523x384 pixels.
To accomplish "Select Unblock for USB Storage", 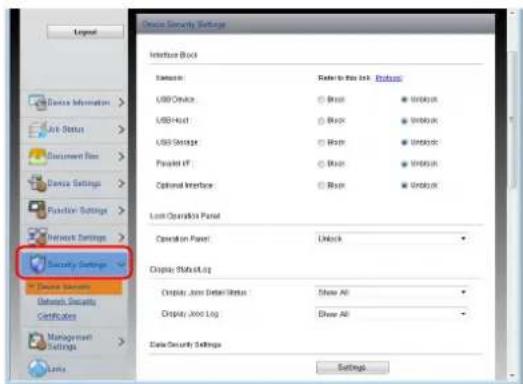I will coord(404,142).
